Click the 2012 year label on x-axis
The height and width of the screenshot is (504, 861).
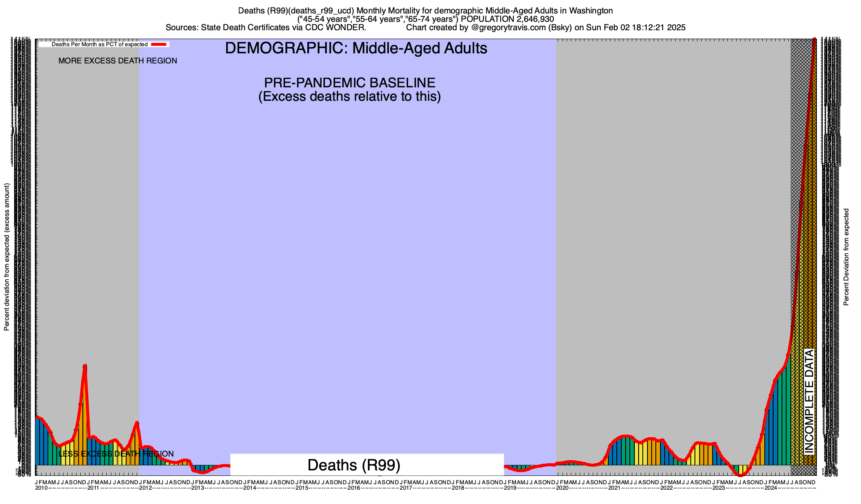145,488
